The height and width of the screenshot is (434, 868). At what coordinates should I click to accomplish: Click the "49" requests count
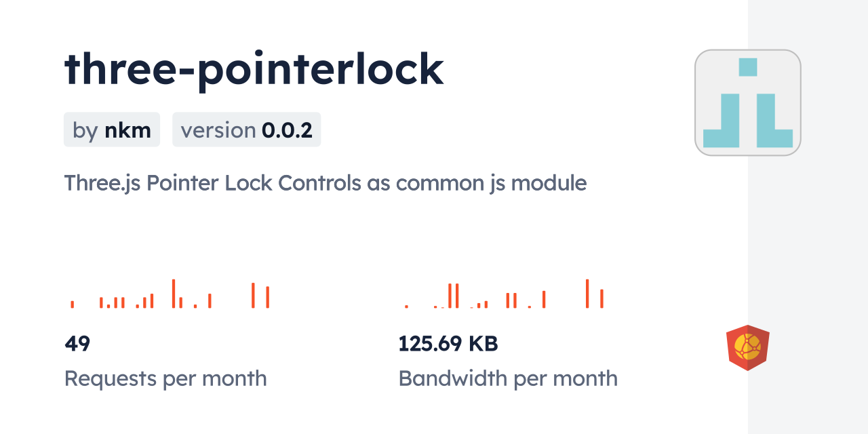click(77, 344)
